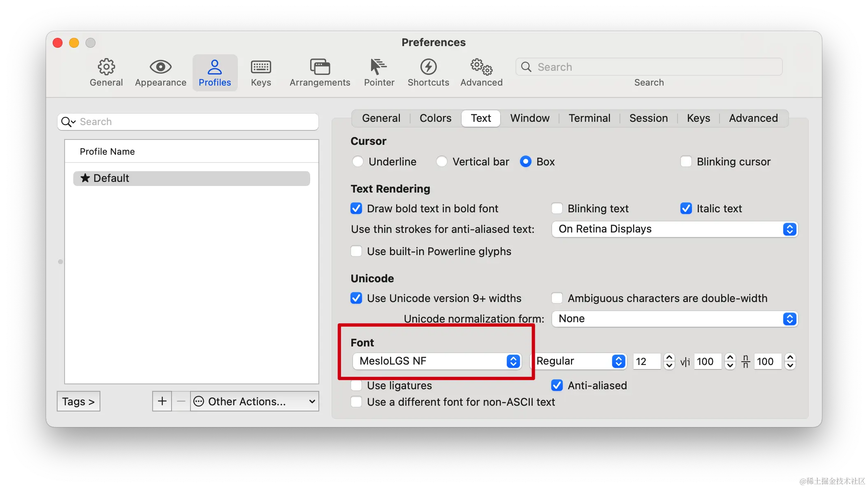Screen dimensions: 868x488
Task: Click horizontal spacing stepper arrows
Action: (730, 362)
